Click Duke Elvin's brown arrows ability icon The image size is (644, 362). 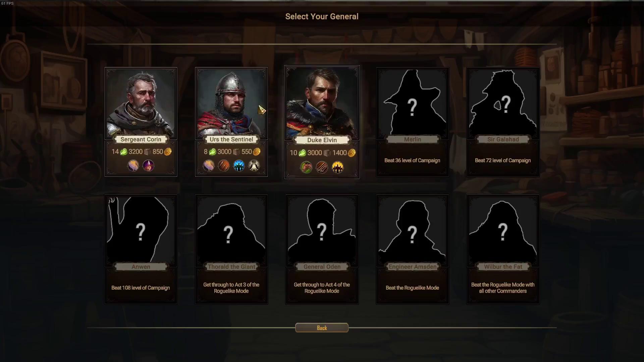322,167
